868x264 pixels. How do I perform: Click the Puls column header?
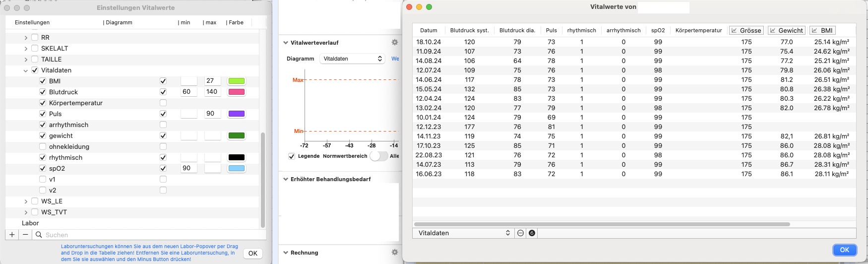pyautogui.click(x=552, y=30)
